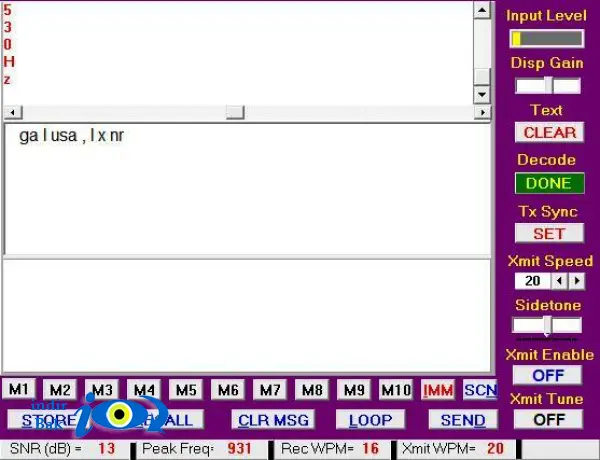
Task: Decrease Xmit Speed with left arrow
Action: tap(559, 281)
